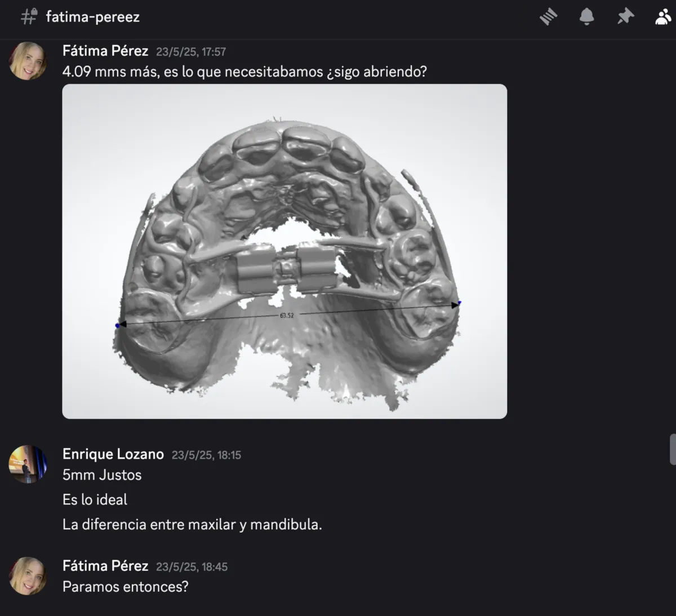This screenshot has width=676, height=616.
Task: Toggle the member list icon
Action: coord(663,17)
